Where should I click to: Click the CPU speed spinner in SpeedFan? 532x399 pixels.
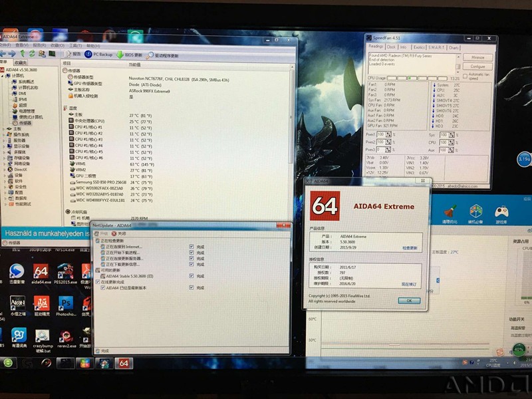[x=452, y=142]
